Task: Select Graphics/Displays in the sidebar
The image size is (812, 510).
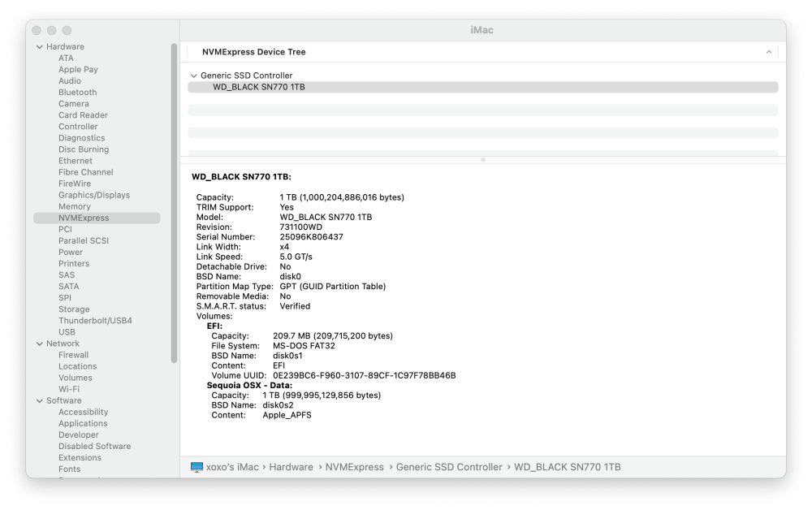Action: pos(93,195)
